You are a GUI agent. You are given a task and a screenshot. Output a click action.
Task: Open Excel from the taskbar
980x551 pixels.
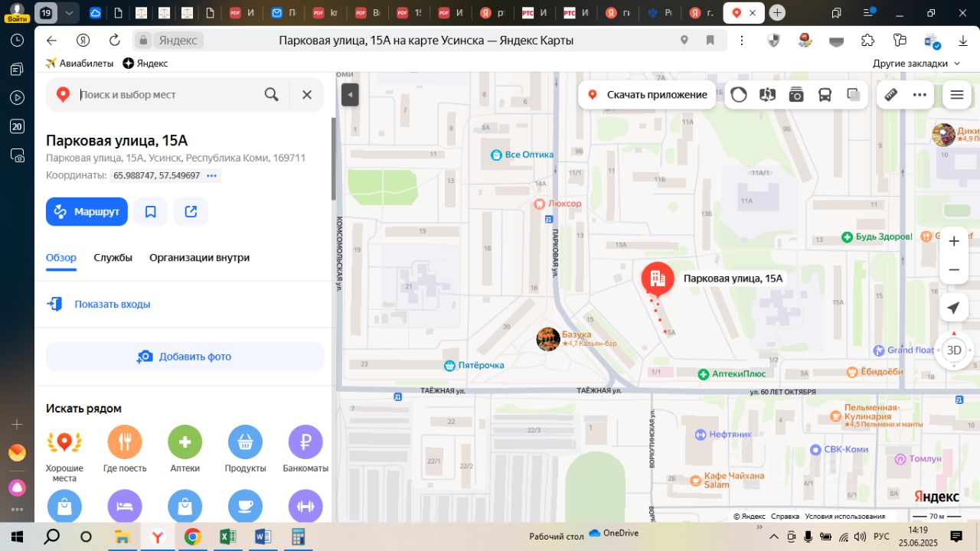pos(227,536)
